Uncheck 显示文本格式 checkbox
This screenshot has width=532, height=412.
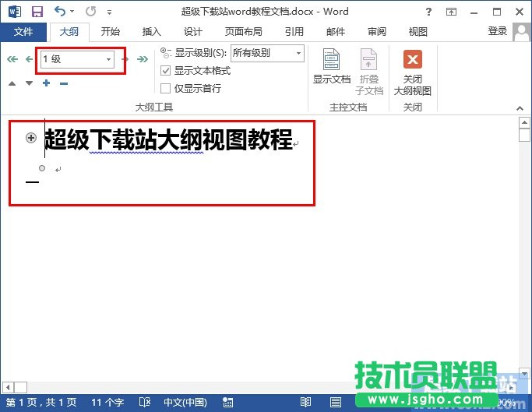point(165,71)
